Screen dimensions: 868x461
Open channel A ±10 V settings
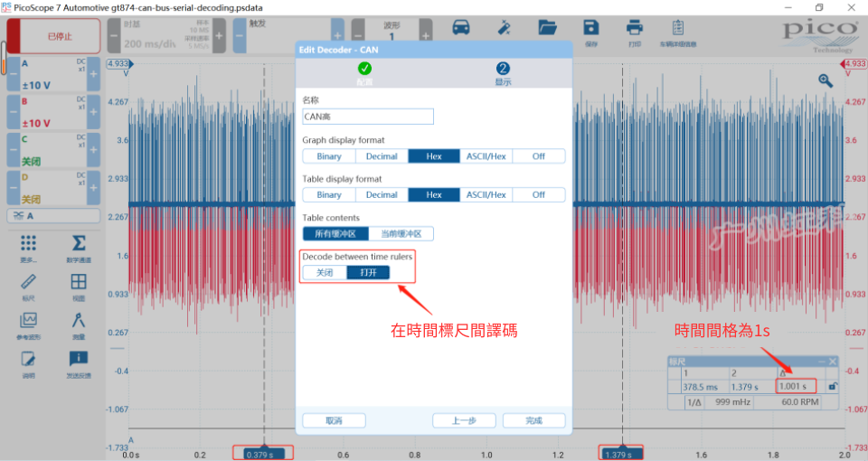(x=53, y=74)
